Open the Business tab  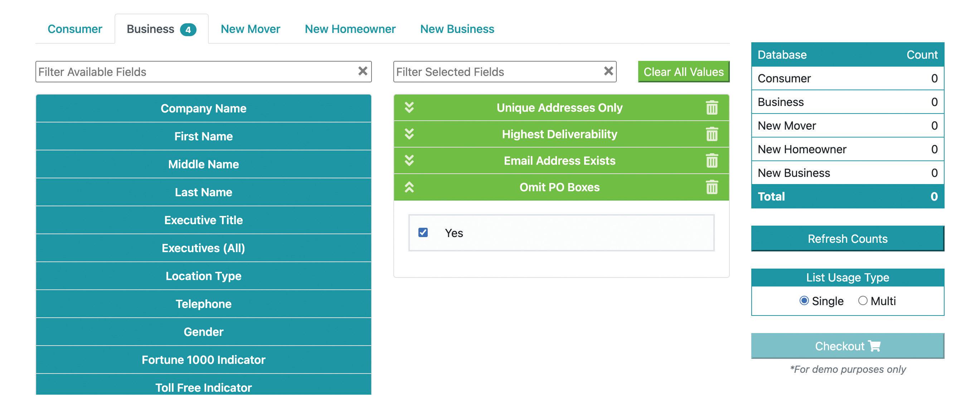click(161, 29)
